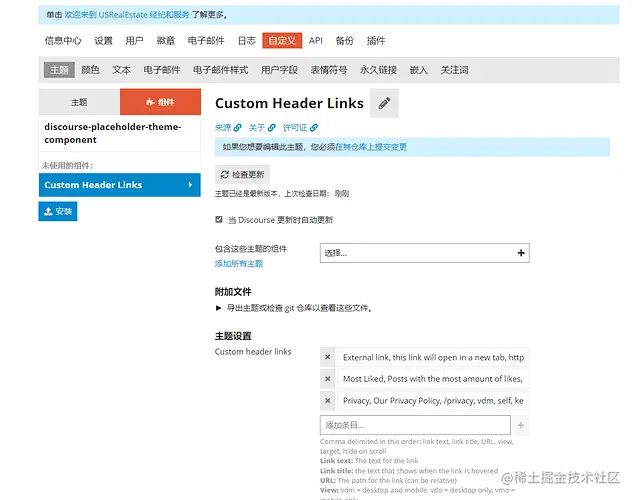Open sub-navigation 电子邮件 tab
The image size is (635, 500).
click(x=162, y=70)
